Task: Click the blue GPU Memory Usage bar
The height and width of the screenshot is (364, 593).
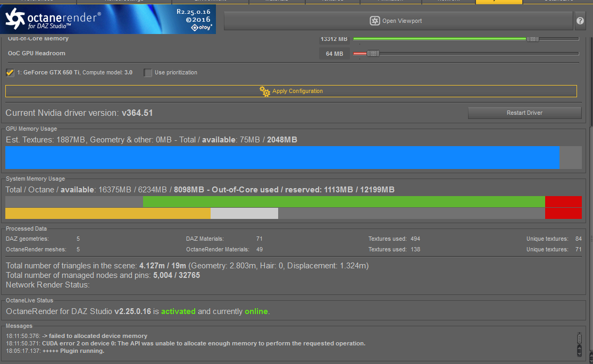Action: (282, 158)
